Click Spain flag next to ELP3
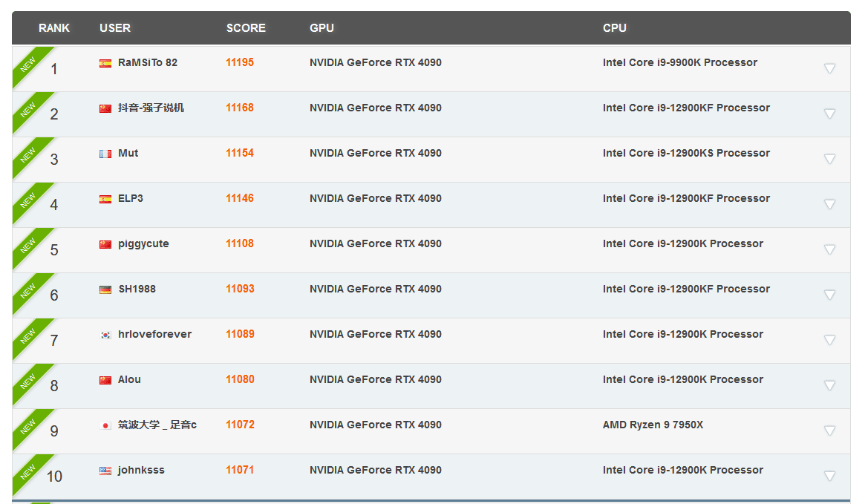Image resolution: width=865 pixels, height=504 pixels. click(x=105, y=199)
